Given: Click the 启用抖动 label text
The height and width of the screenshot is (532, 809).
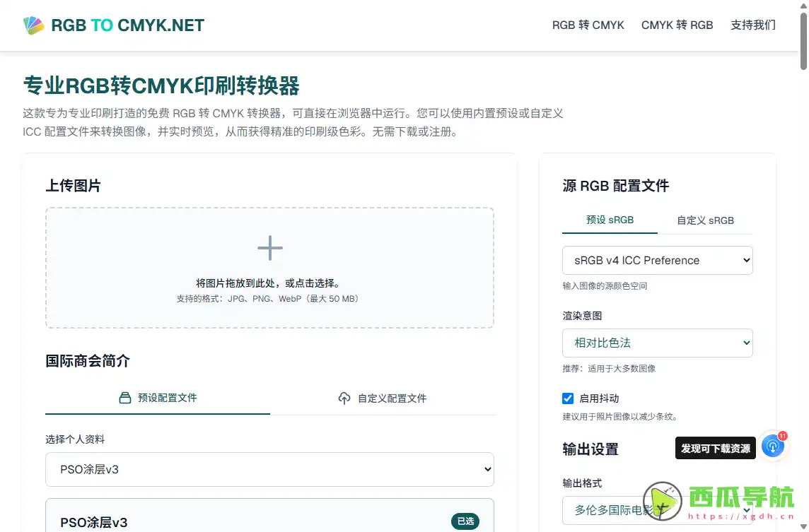Looking at the screenshot, I should 599,398.
